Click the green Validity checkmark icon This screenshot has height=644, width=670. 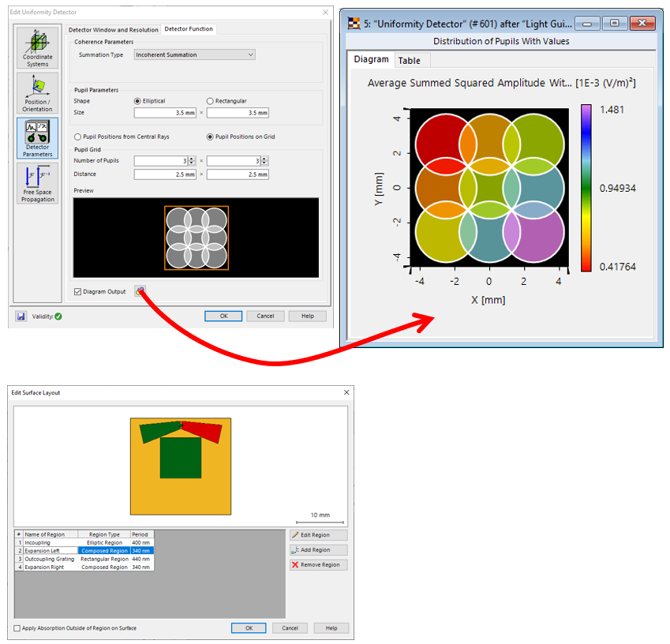(x=58, y=316)
